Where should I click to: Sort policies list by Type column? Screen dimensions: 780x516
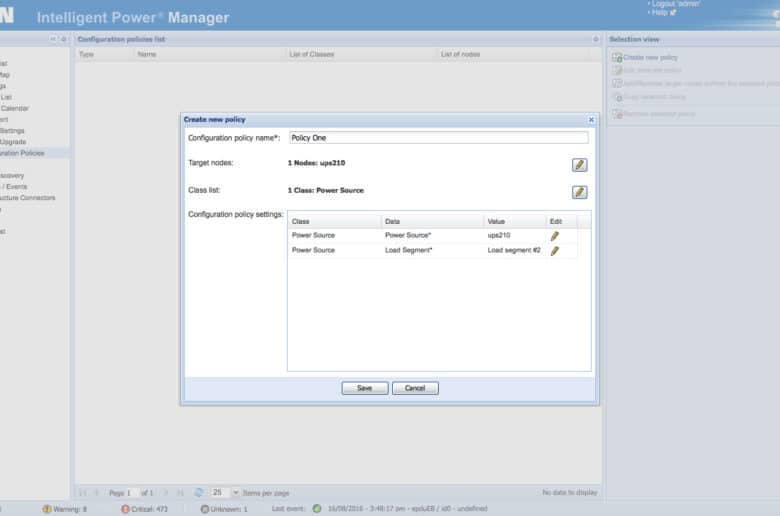tap(104, 54)
